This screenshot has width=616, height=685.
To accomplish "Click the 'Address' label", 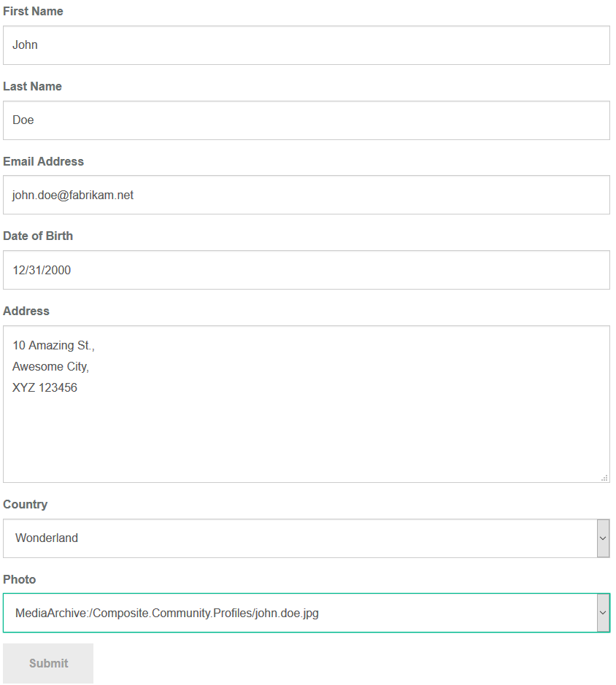I will (26, 311).
